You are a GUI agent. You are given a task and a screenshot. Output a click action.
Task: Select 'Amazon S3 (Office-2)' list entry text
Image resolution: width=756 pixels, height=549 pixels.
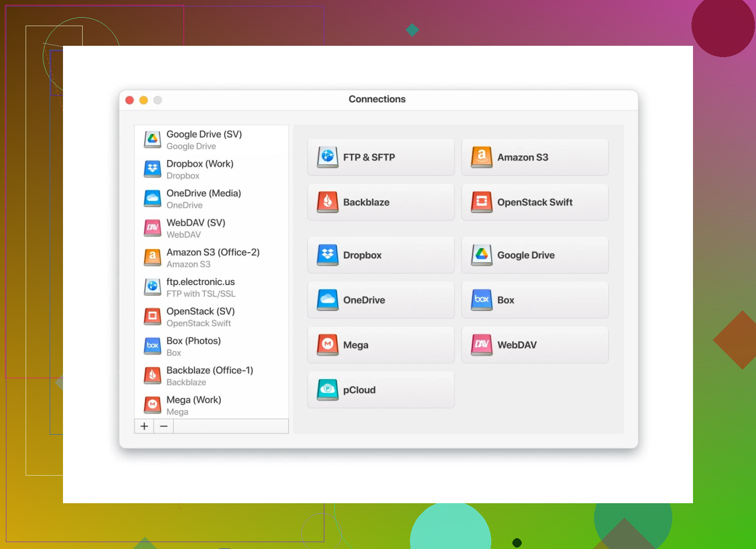pos(213,252)
